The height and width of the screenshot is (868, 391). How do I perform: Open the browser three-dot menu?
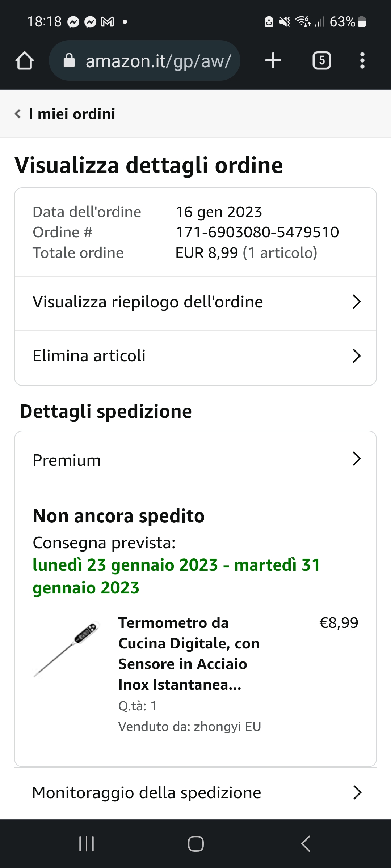coord(362,60)
